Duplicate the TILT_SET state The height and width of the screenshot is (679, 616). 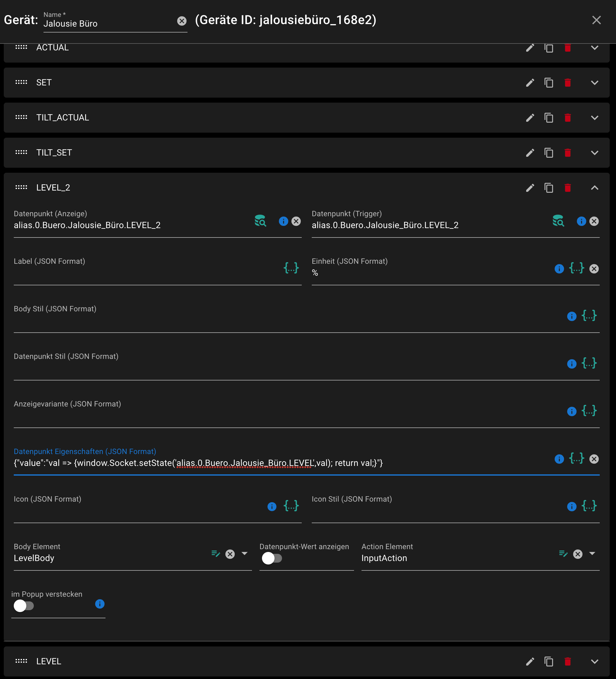pyautogui.click(x=549, y=153)
